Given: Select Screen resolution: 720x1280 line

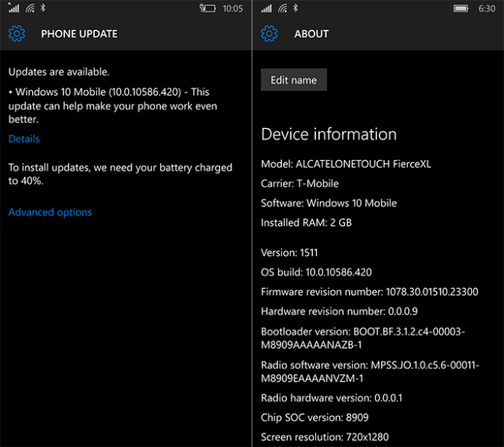Looking at the screenshot, I should (325, 437).
